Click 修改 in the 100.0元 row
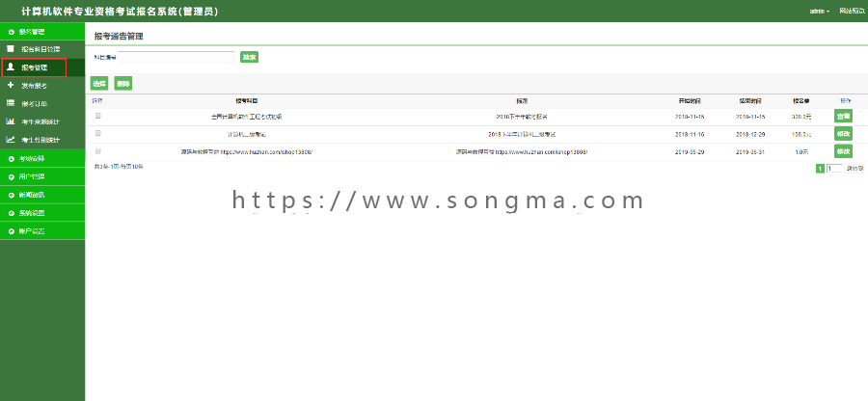The height and width of the screenshot is (401, 868). coord(843,134)
